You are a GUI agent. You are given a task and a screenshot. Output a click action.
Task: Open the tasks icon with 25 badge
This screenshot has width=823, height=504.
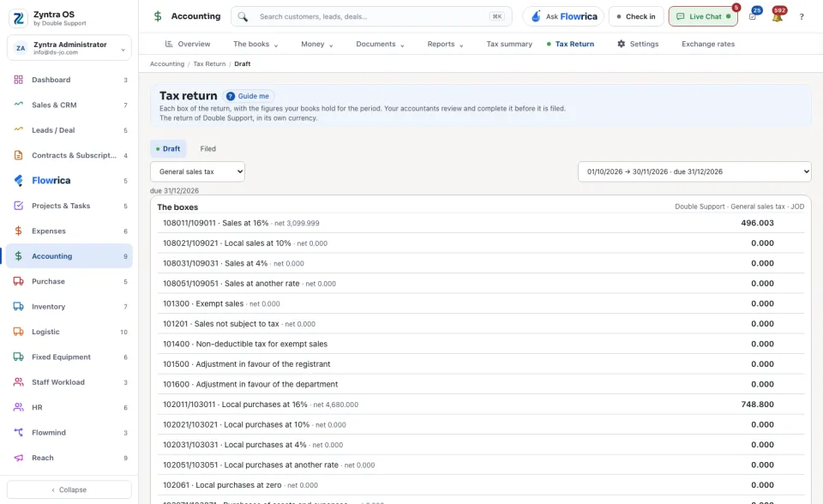[x=754, y=16]
